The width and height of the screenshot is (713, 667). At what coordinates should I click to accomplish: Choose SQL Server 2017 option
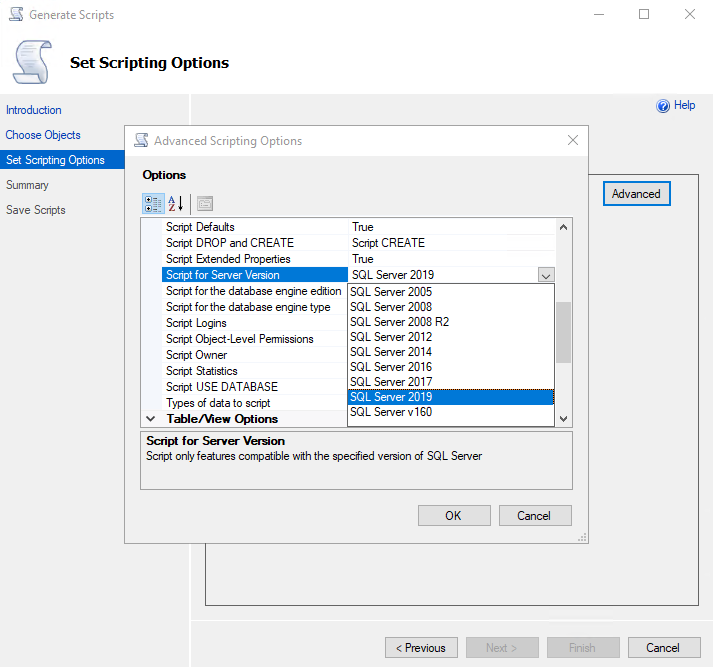[451, 381]
